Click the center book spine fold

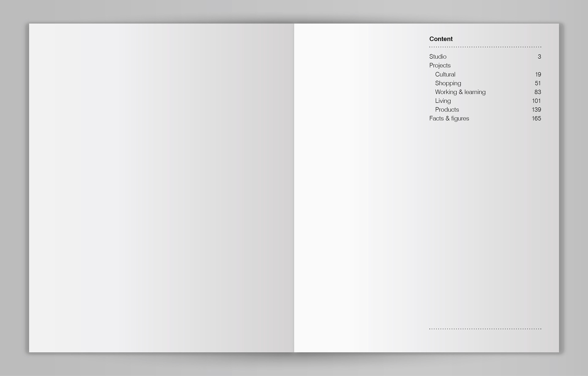(x=294, y=188)
